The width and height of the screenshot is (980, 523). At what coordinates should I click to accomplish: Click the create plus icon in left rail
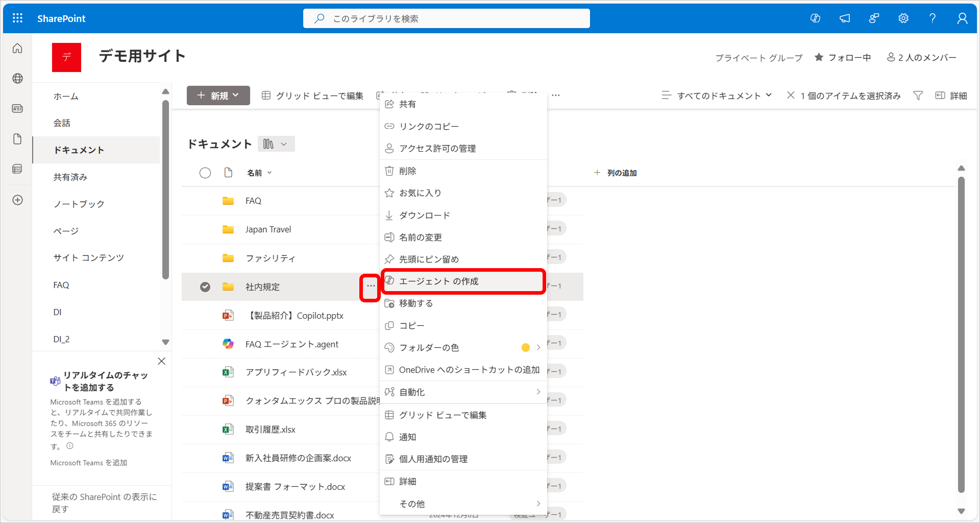click(17, 200)
